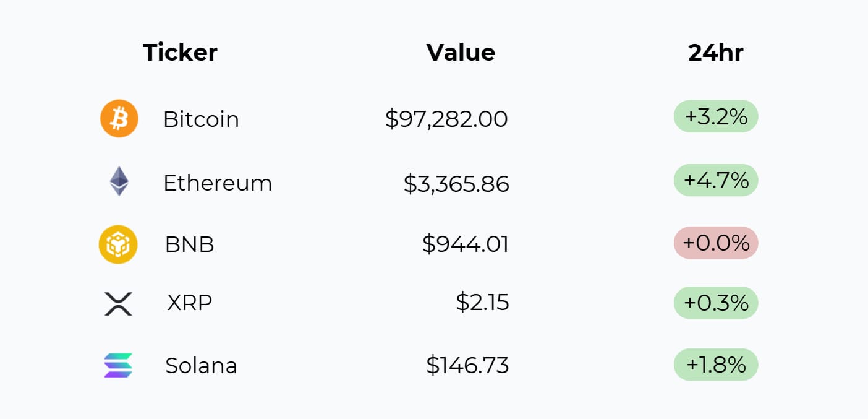Sort by the 24hr column header
Screen dimensions: 868x419
coord(715,53)
